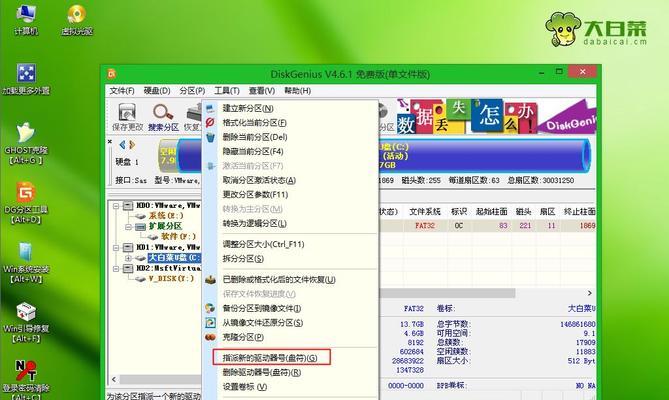Choose 指派新的驱动器号(盘符) menu entry

point(268,357)
